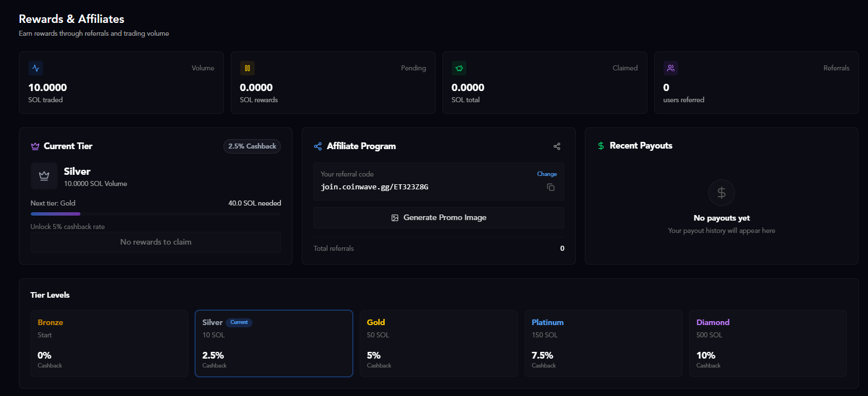The width and height of the screenshot is (868, 396).
Task: Select the Bronze tier card
Action: (109, 343)
